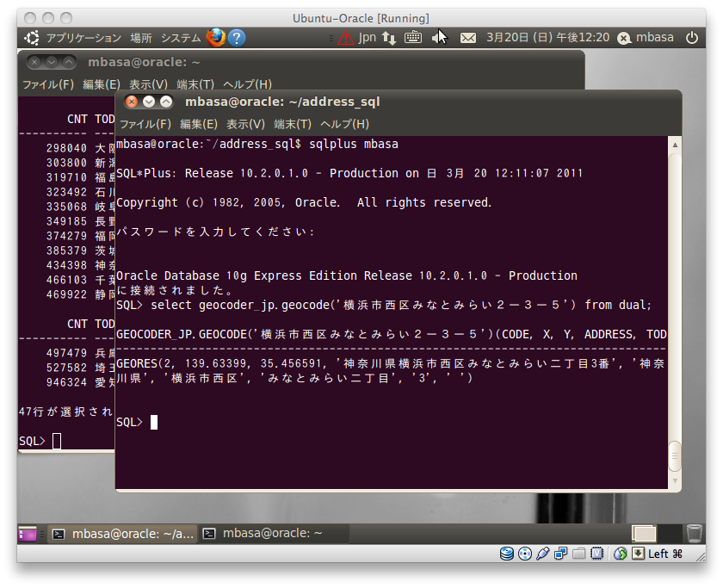
Task: Open the mbasa user status menu
Action: (x=646, y=37)
